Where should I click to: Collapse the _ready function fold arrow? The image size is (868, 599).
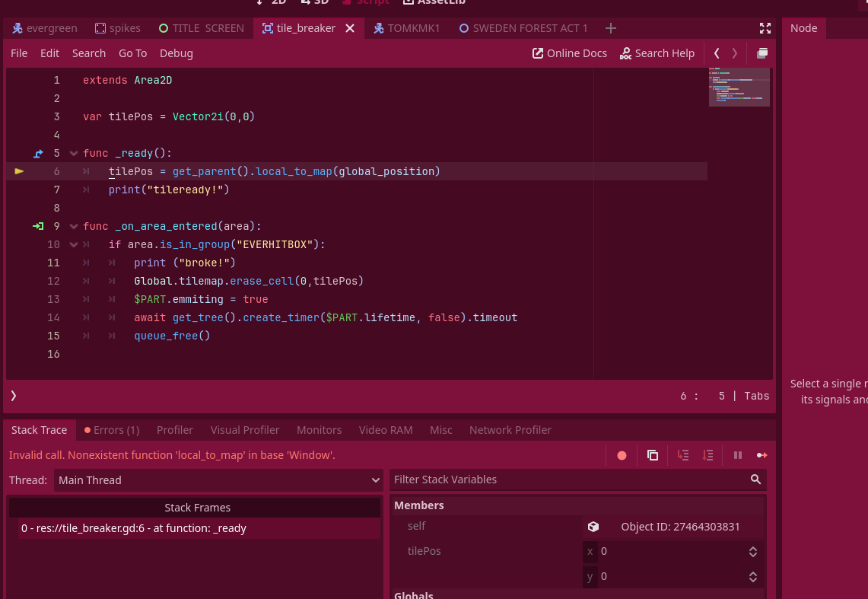tap(73, 153)
